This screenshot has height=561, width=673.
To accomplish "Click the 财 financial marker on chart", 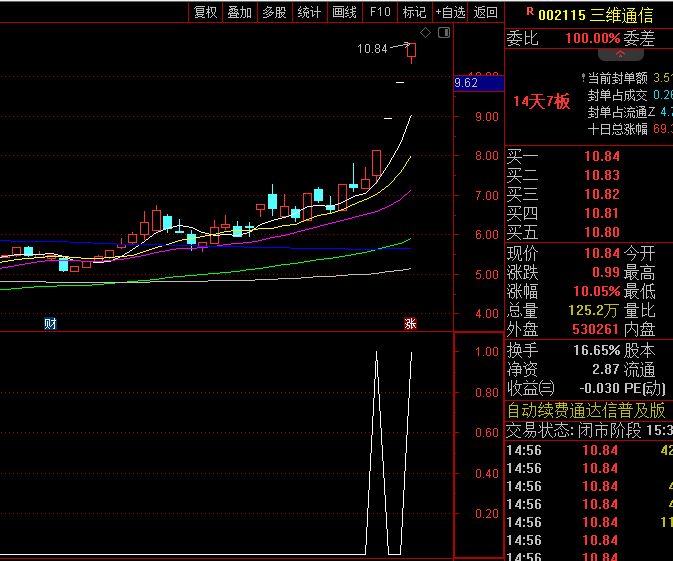I will tap(50, 324).
